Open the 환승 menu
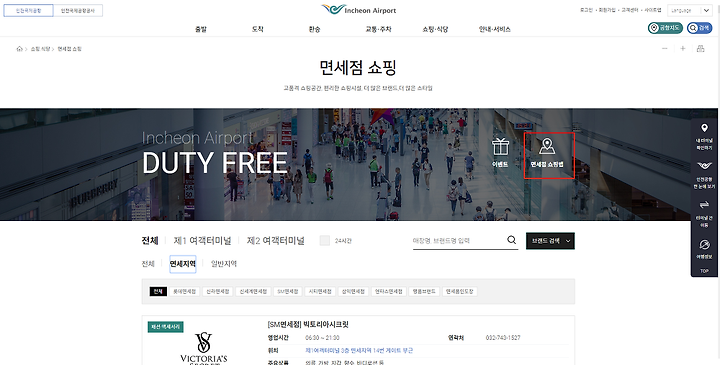 tap(315, 29)
